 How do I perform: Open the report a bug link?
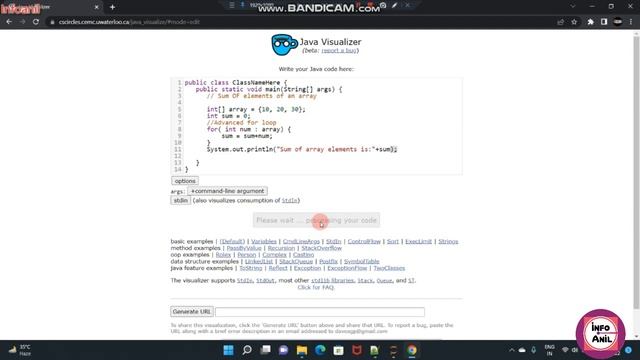click(339, 51)
